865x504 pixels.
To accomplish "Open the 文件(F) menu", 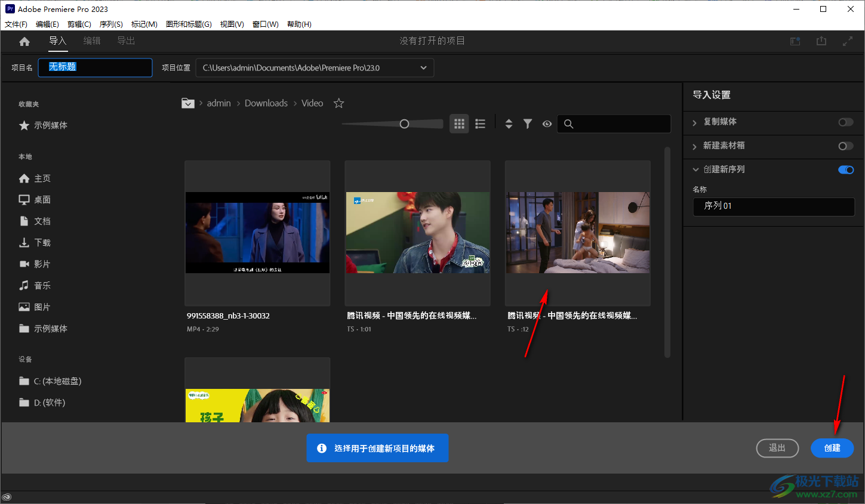I will pyautogui.click(x=16, y=24).
